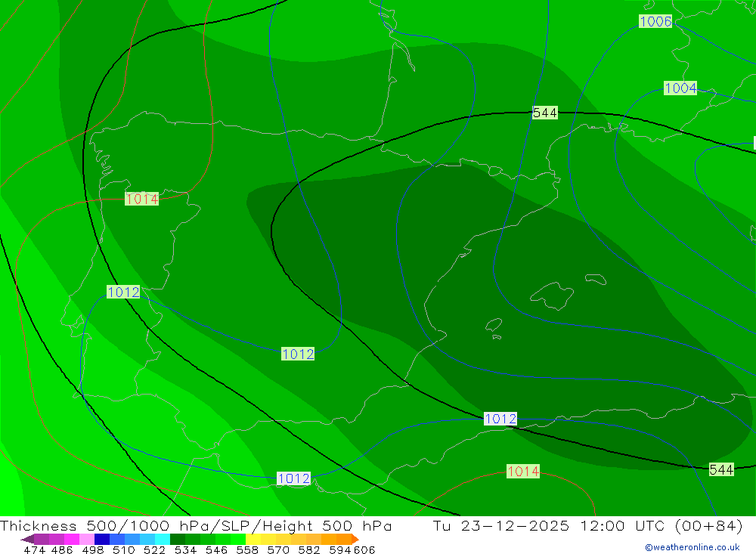The width and height of the screenshot is (756, 554).
Task: Click the bright magenta legend swatch
Action: 71,539
